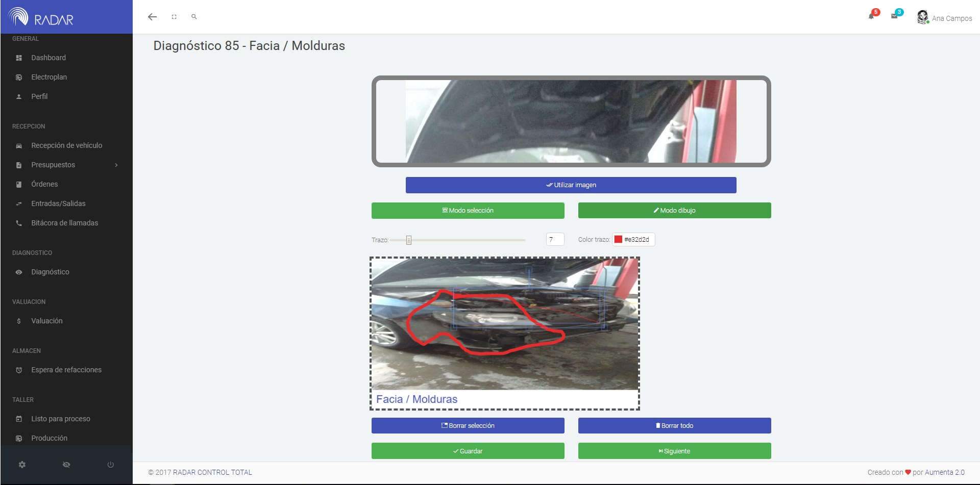Enable Modo dibujo
This screenshot has width=980, height=485.
[674, 211]
